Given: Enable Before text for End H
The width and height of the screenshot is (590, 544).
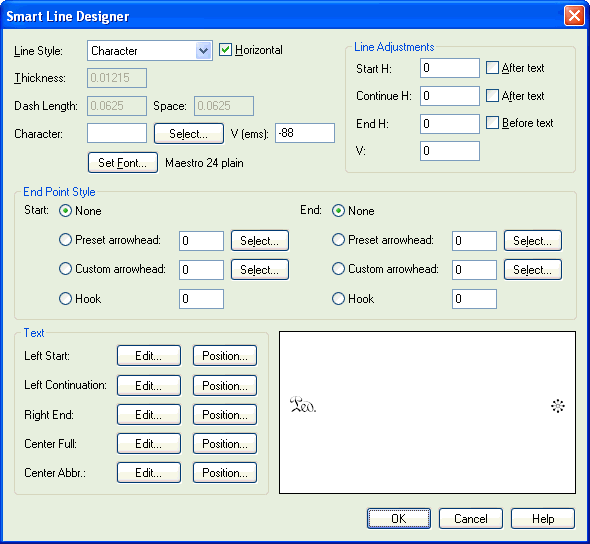Looking at the screenshot, I should [492, 123].
